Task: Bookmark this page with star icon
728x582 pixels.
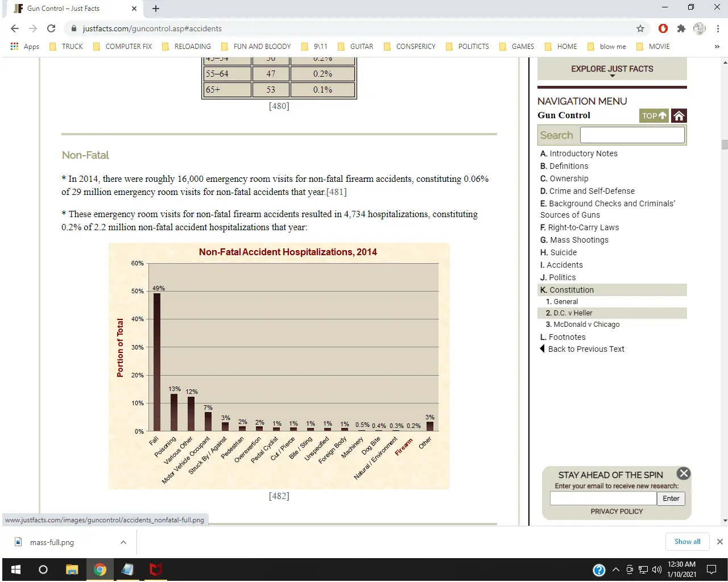Action: coord(640,28)
